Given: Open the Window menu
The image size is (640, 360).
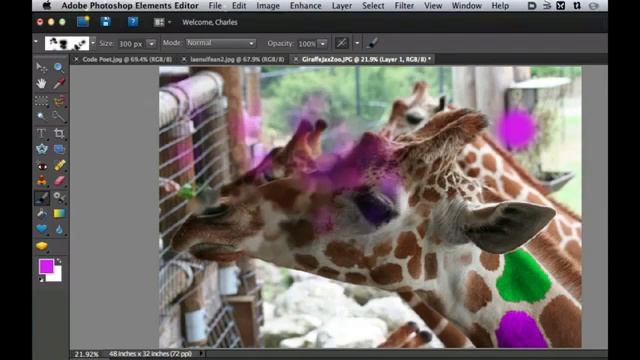Looking at the screenshot, I should click(x=467, y=6).
